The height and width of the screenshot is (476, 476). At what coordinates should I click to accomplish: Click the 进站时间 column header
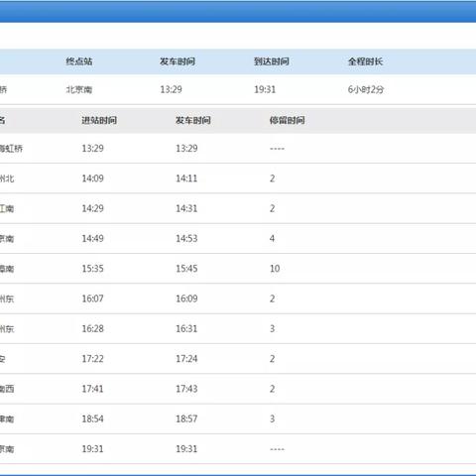[99, 120]
